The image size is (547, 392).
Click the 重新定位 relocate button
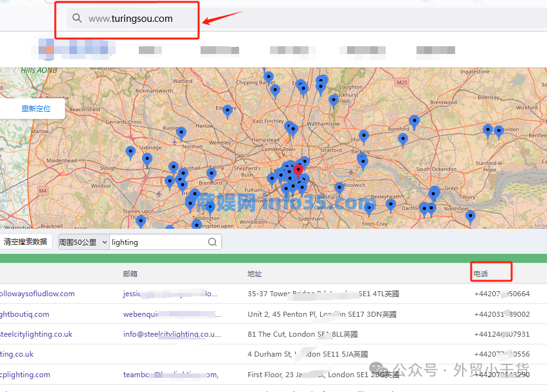click(35, 109)
